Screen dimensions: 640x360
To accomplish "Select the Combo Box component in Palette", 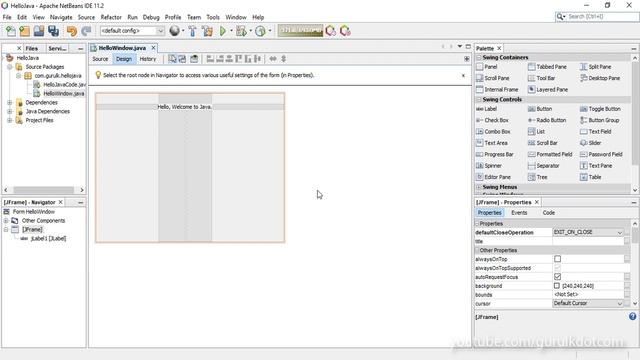I will pos(493,132).
